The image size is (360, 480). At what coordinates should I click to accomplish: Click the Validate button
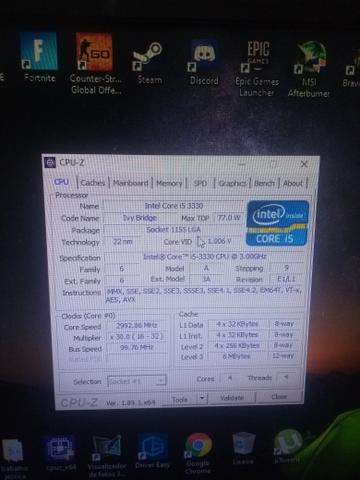(x=232, y=398)
